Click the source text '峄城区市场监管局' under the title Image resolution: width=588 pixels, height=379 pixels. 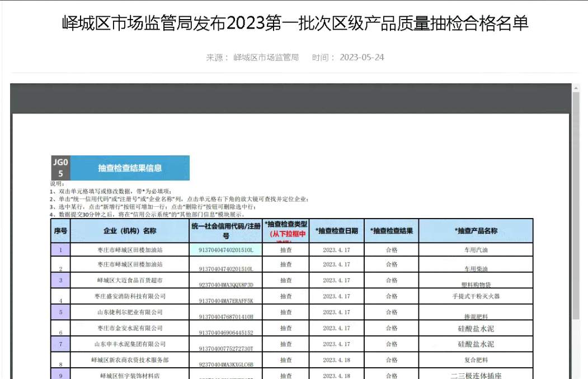coord(266,58)
